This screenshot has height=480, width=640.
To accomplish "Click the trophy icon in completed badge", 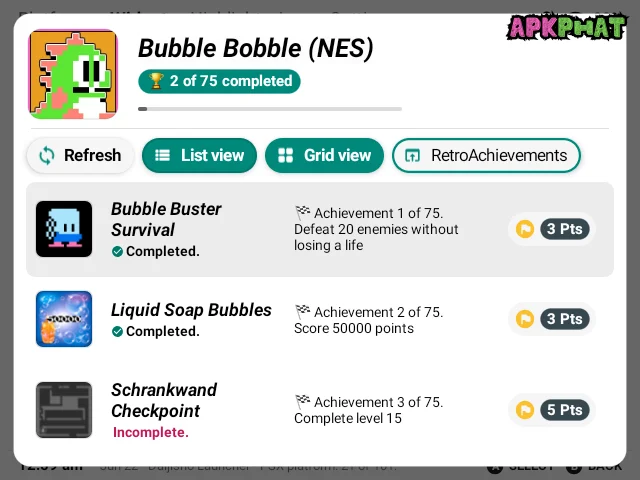I will pos(156,81).
